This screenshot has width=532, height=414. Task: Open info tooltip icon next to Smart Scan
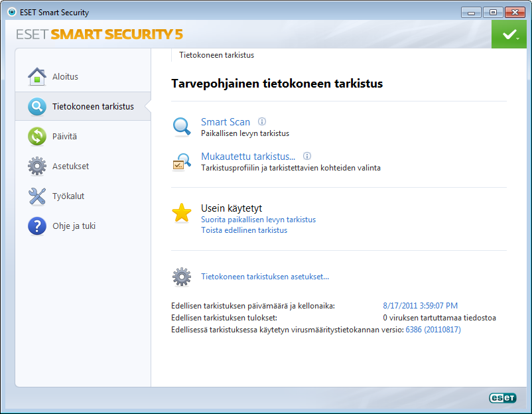[262, 121]
